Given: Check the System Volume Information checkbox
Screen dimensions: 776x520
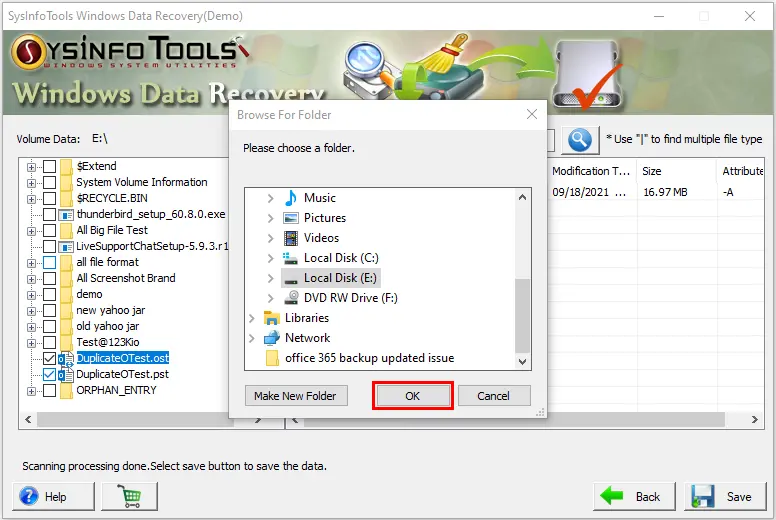Looking at the screenshot, I should coord(49,183).
